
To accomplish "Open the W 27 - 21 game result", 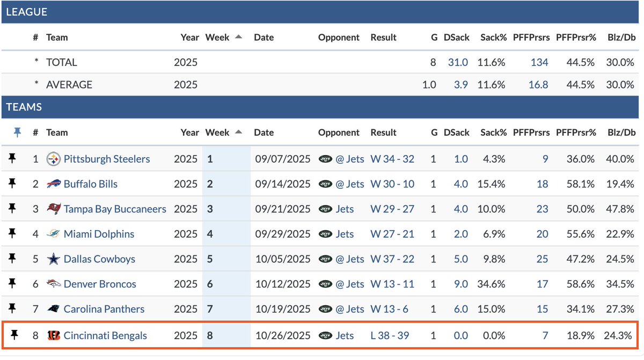I will (x=392, y=234).
